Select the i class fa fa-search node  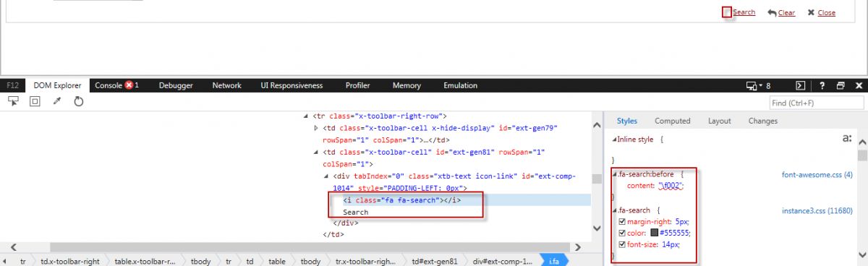pyautogui.click(x=401, y=200)
